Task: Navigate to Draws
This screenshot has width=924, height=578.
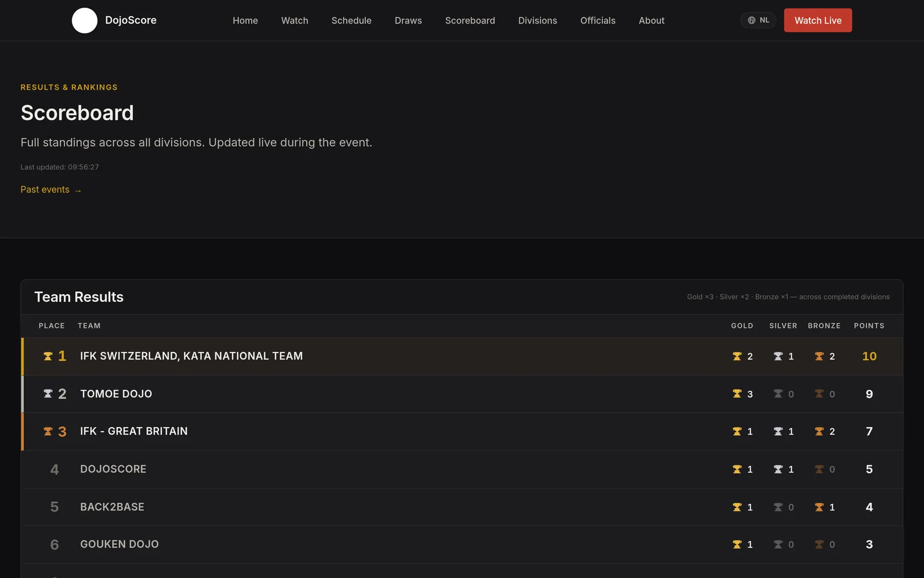Action: [x=408, y=20]
